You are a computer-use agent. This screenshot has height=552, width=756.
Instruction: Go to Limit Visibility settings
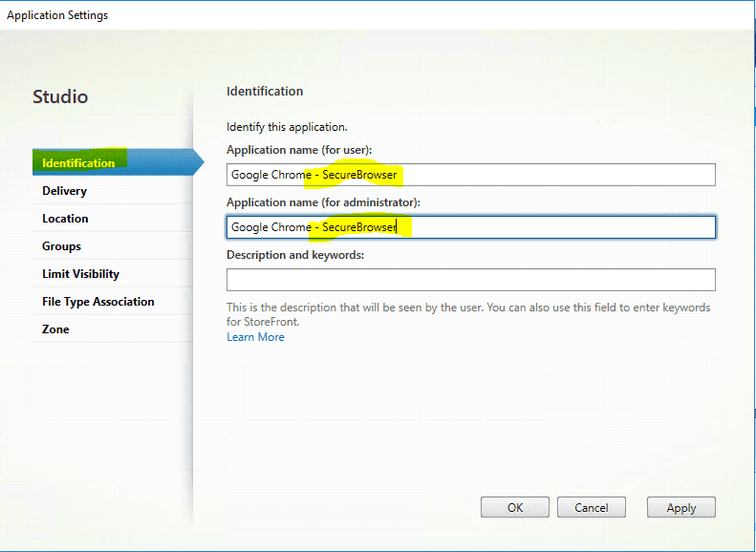[x=113, y=274]
